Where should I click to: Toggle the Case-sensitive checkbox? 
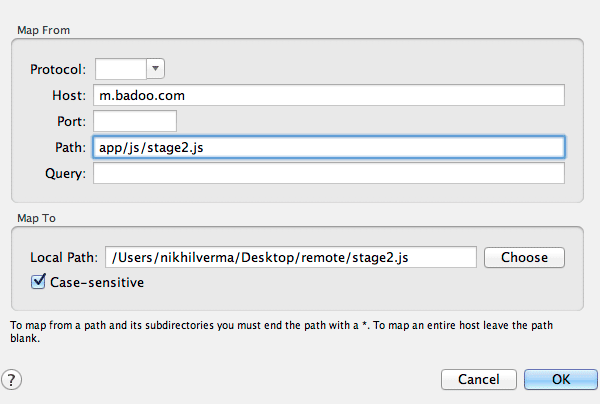pos(39,282)
